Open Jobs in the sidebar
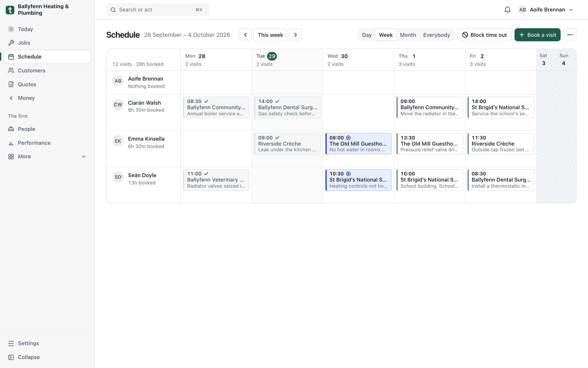 (47, 43)
